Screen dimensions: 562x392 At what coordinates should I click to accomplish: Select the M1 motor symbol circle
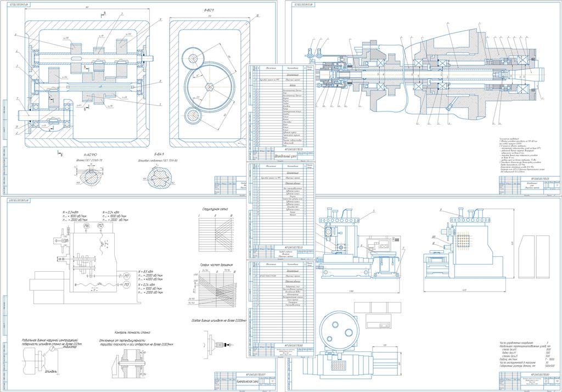pos(127,276)
